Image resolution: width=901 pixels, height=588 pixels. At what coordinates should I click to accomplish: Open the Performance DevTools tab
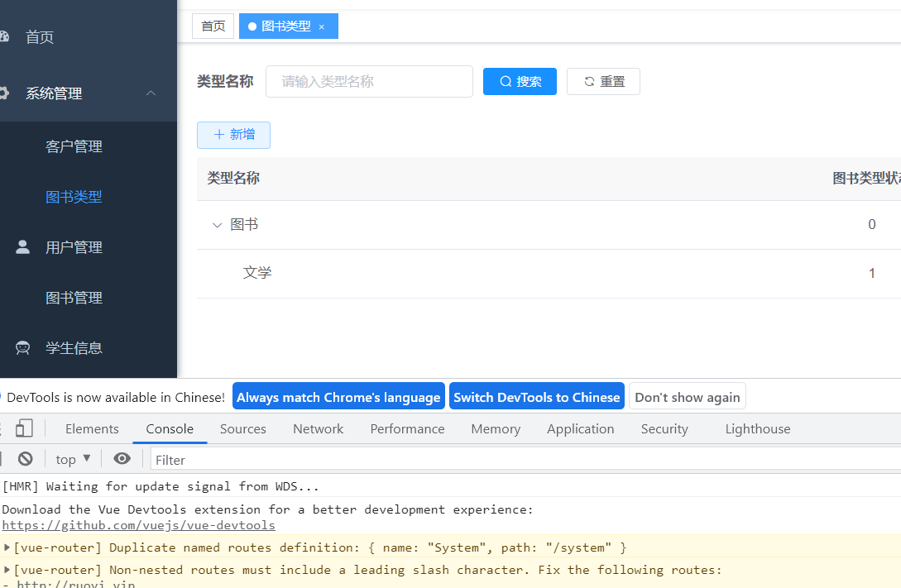pyautogui.click(x=407, y=429)
